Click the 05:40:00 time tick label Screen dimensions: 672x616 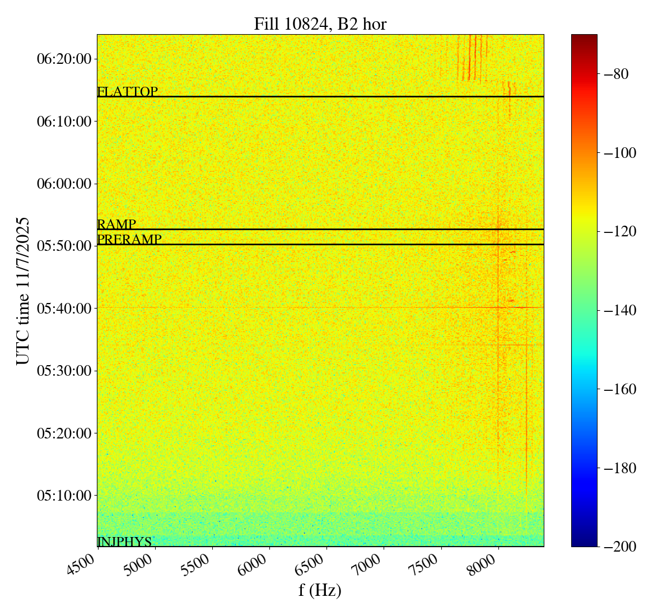[x=64, y=308]
